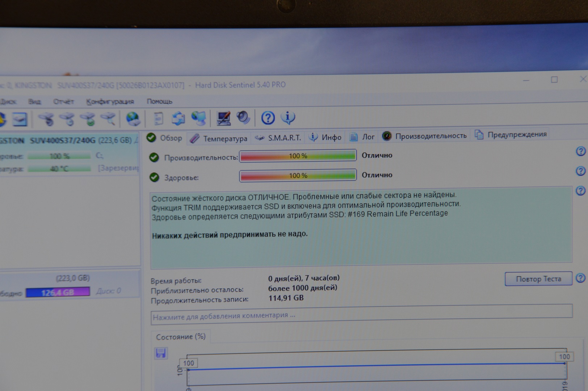The width and height of the screenshot is (588, 391).
Task: Switch to the Производительность tab
Action: [424, 136]
